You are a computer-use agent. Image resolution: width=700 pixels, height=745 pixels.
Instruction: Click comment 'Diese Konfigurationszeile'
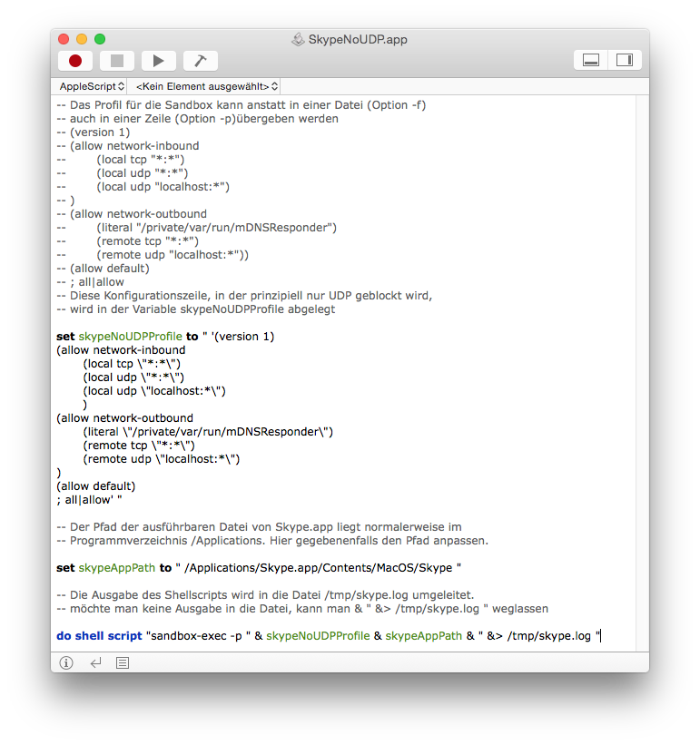[244, 296]
